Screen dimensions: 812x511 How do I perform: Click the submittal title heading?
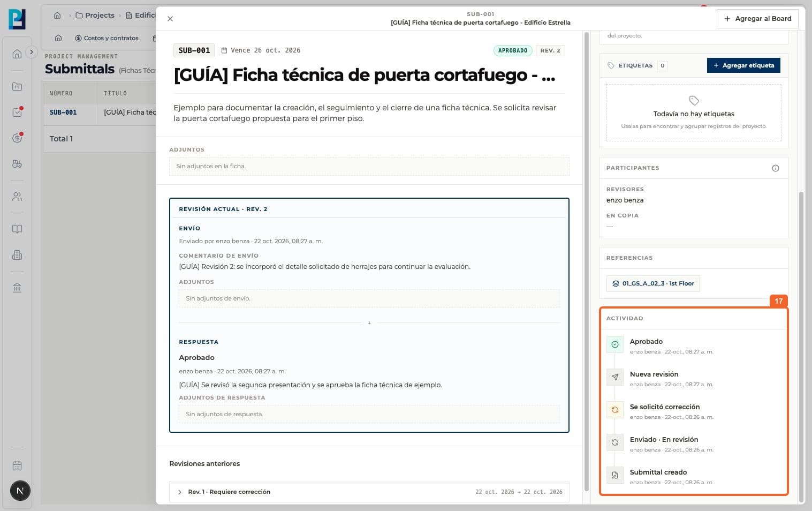coord(365,75)
